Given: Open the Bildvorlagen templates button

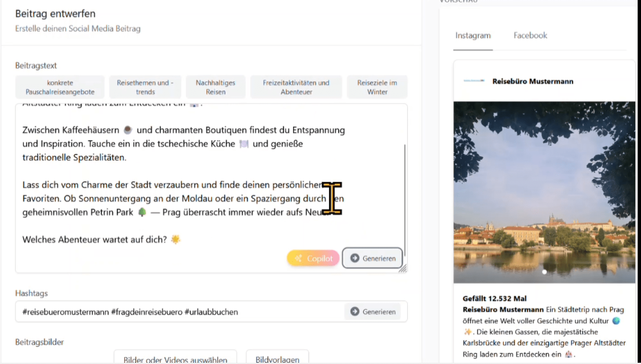Looking at the screenshot, I should [x=277, y=358].
